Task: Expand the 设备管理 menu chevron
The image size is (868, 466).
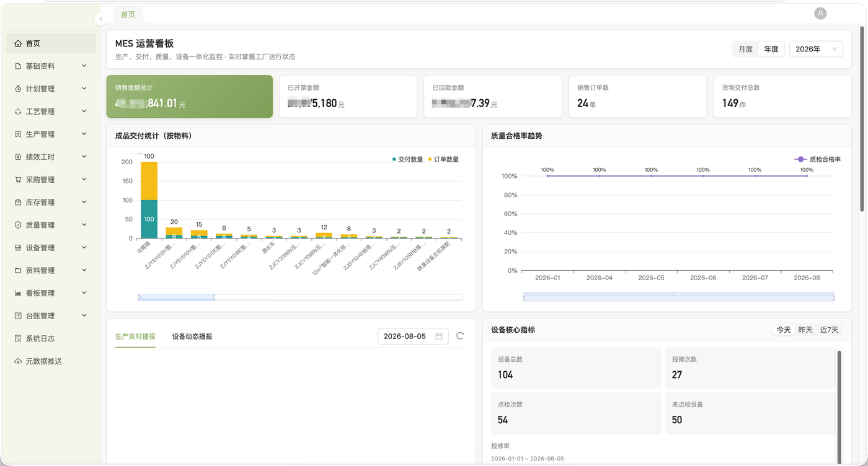Action: [x=84, y=247]
